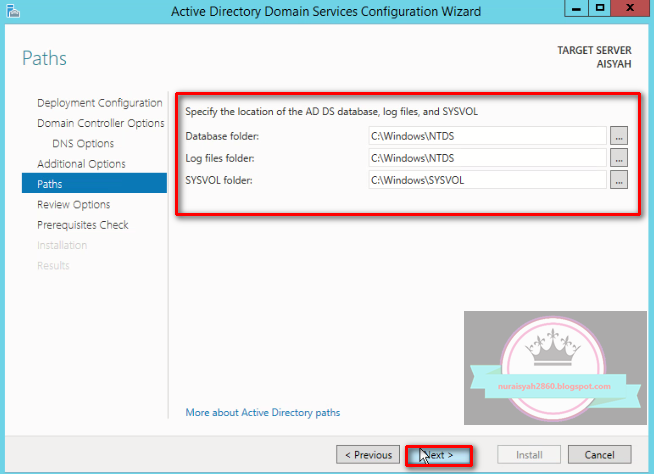Click the Next button
Image resolution: width=654 pixels, height=474 pixels.
tap(439, 455)
